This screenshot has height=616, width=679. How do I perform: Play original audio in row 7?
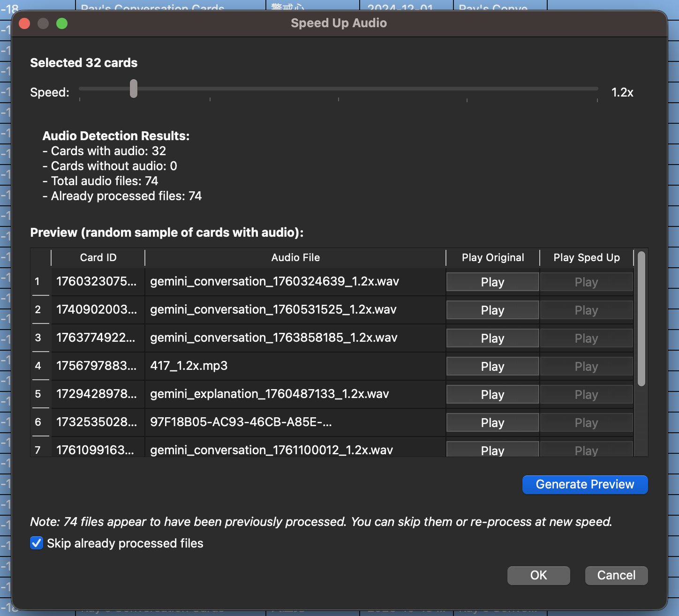tap(492, 449)
